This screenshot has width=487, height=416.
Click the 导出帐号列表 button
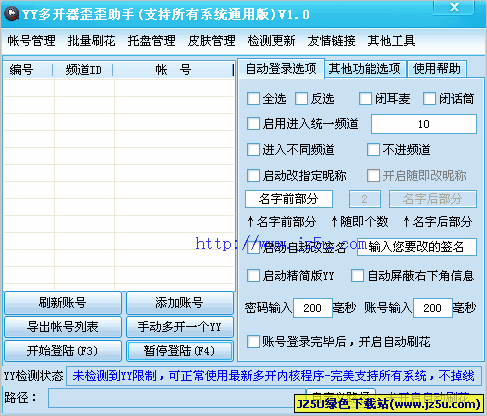coord(63,327)
